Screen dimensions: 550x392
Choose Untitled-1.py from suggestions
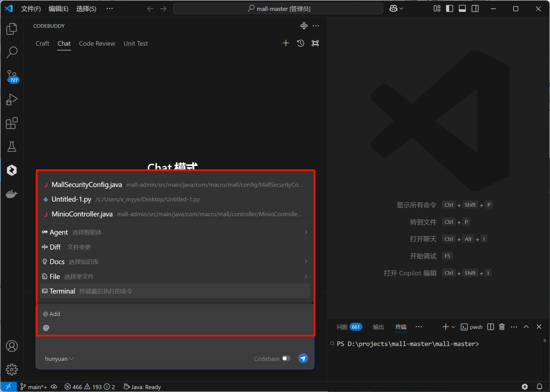click(175, 199)
